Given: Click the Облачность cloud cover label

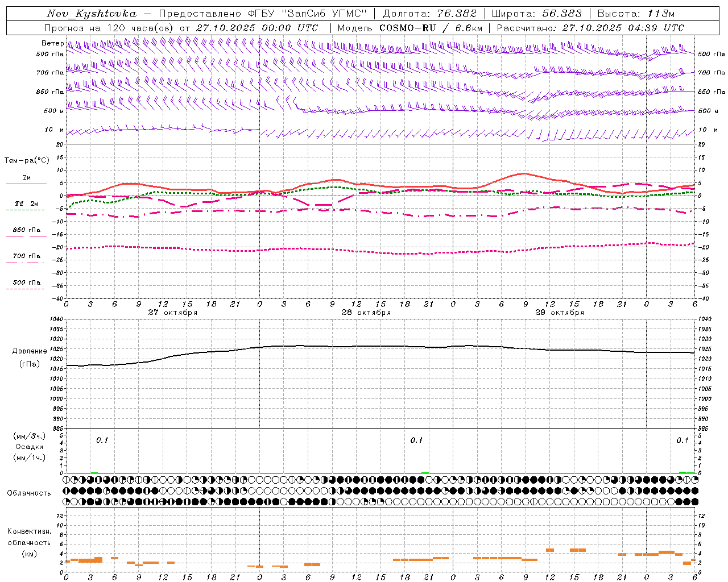Looking at the screenshot, I should pos(29,493).
